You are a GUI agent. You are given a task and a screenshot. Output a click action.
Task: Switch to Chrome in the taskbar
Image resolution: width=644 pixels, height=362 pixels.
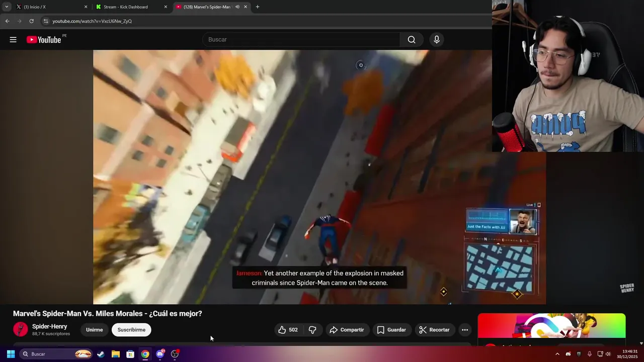(x=145, y=354)
